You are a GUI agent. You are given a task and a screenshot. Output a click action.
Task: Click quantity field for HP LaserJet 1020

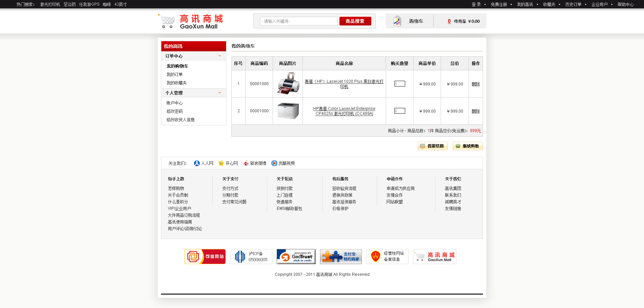[399, 84]
